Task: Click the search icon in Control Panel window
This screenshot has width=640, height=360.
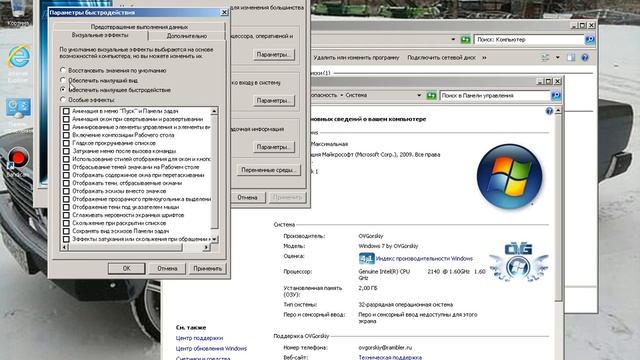Action: (556, 96)
